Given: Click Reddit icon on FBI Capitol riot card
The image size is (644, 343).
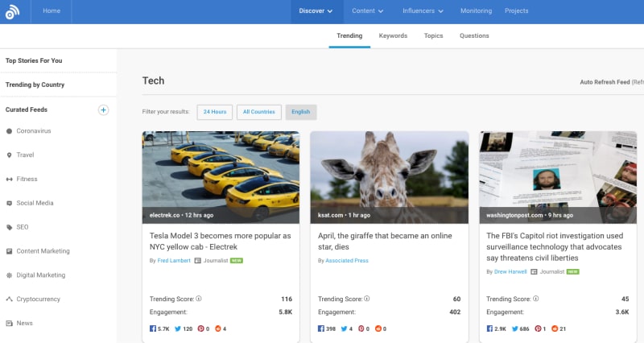Looking at the screenshot, I should [x=555, y=329].
